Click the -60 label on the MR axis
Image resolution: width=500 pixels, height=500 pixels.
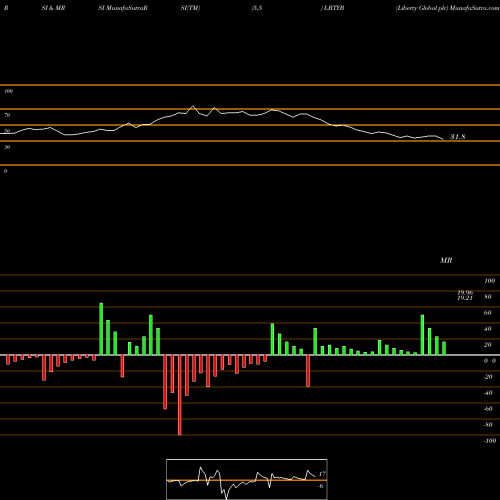coord(488,409)
